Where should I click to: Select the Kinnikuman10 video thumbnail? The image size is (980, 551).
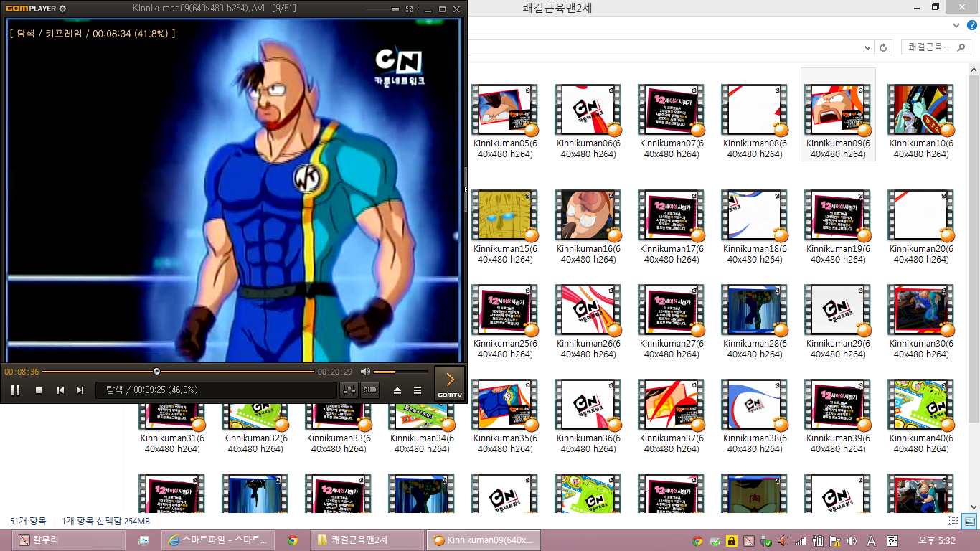click(x=920, y=110)
